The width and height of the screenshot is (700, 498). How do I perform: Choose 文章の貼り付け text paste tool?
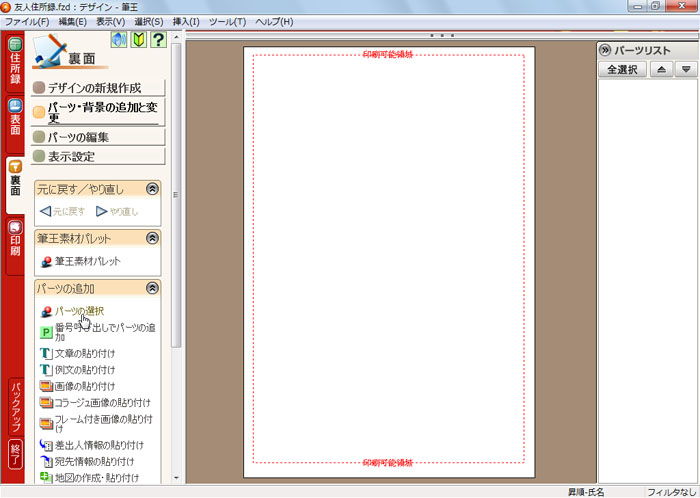[85, 353]
